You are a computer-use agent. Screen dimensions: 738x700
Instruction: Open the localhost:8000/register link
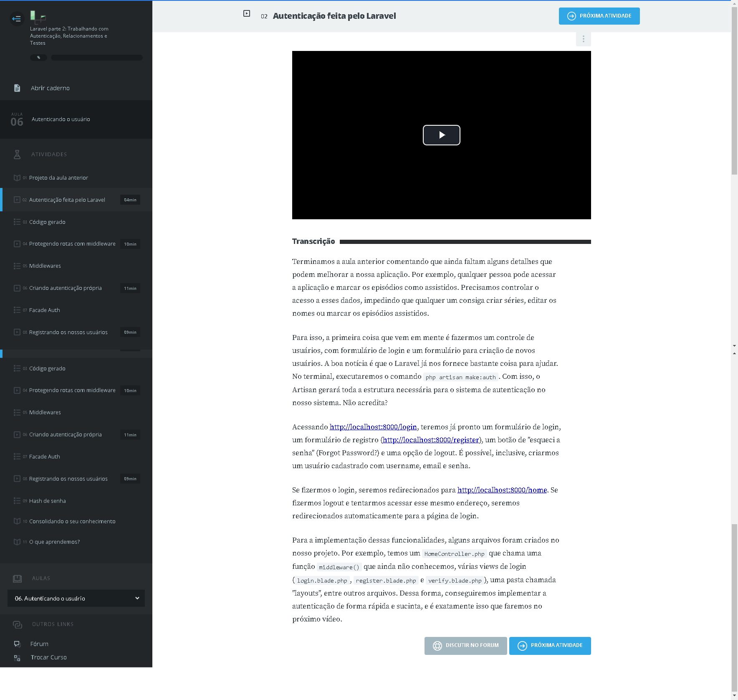[431, 440]
